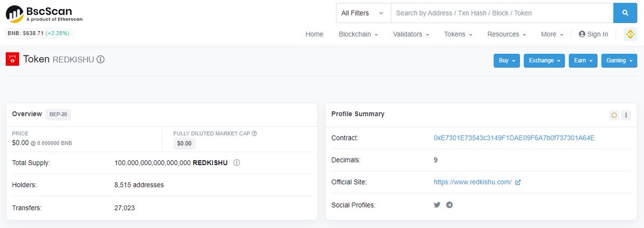Click the $0.00 @ 0.000000 BNB price
This screenshot has height=228, width=644.
42,143
